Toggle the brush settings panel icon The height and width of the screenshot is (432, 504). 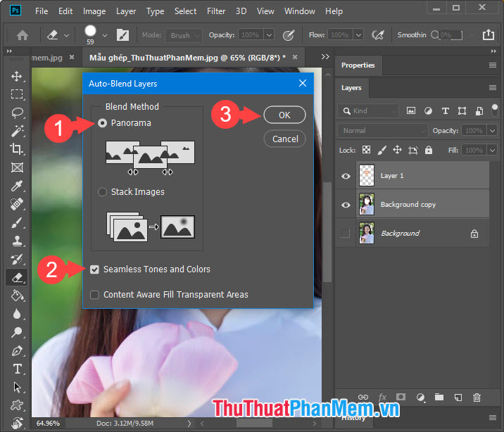pyautogui.click(x=122, y=35)
